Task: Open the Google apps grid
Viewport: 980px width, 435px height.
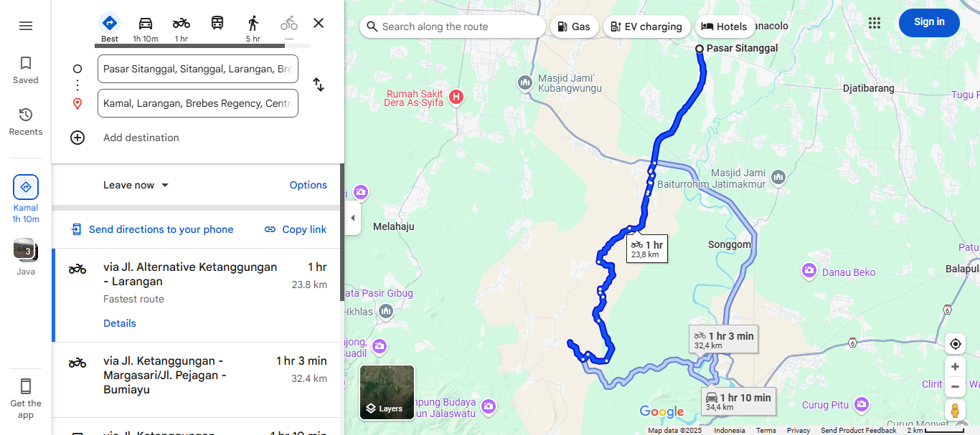Action: (874, 23)
